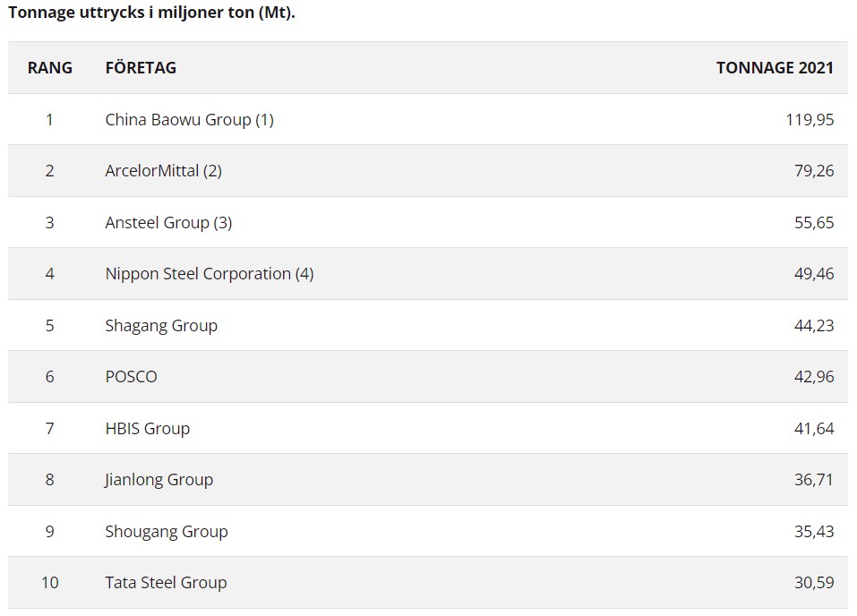Click ArcelorMittal (2) in the table

(163, 170)
